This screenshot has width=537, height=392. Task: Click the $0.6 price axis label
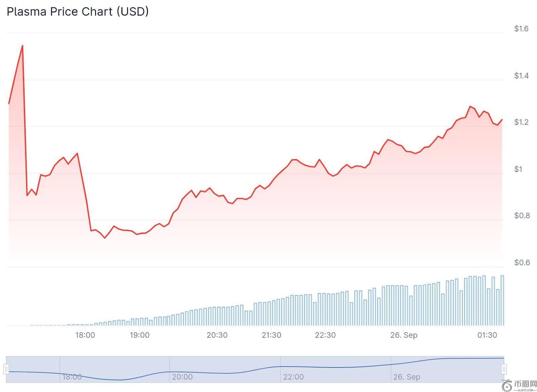pos(521,262)
